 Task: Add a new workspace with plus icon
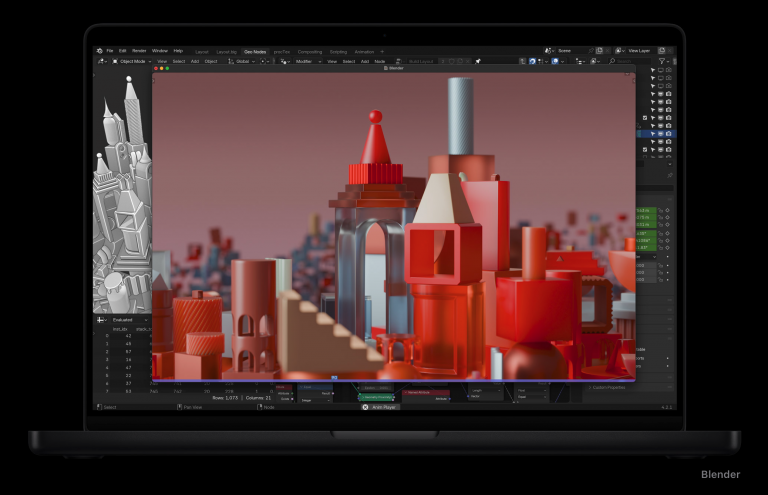(381, 51)
